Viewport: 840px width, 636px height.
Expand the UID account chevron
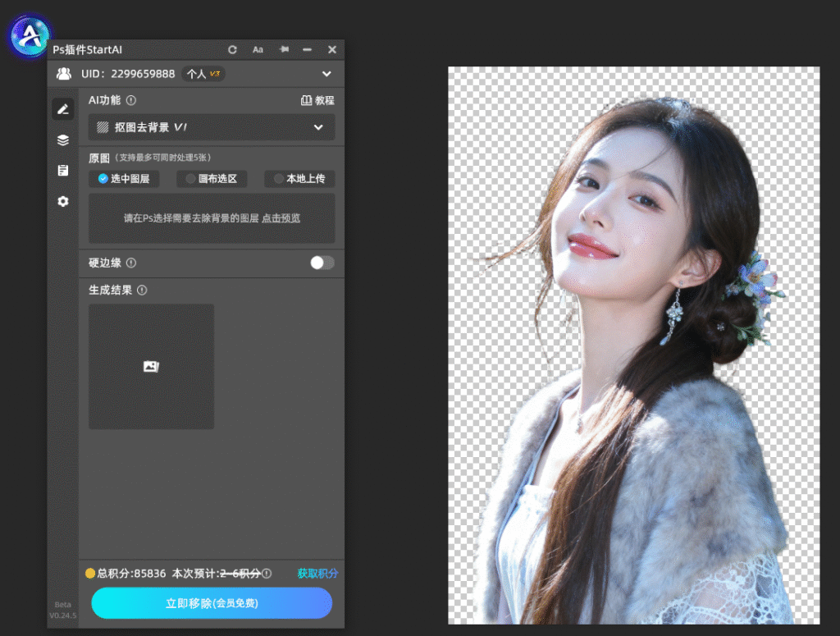pyautogui.click(x=326, y=74)
